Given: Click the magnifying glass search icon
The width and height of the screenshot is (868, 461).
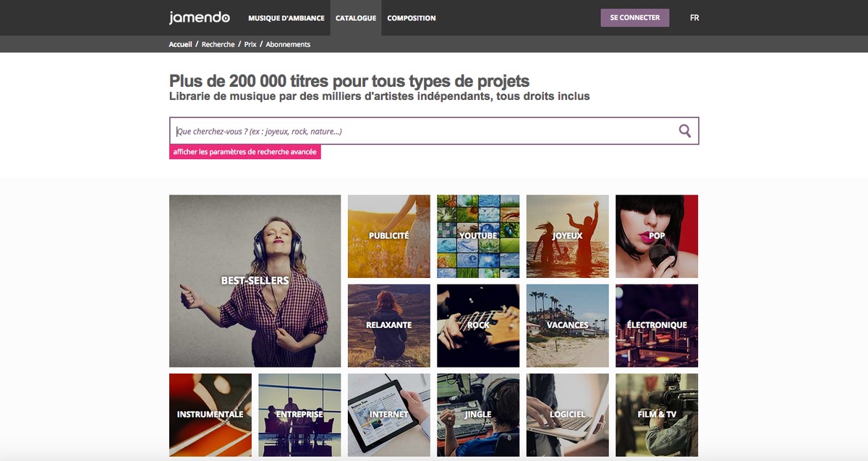Looking at the screenshot, I should (x=685, y=131).
